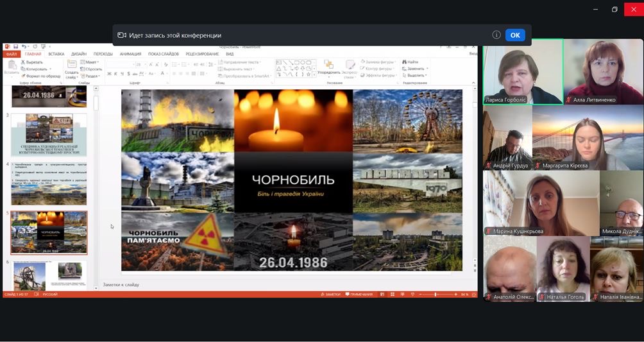Open the Вставка (Insert) ribbon tab
644x342 pixels.
coord(56,55)
